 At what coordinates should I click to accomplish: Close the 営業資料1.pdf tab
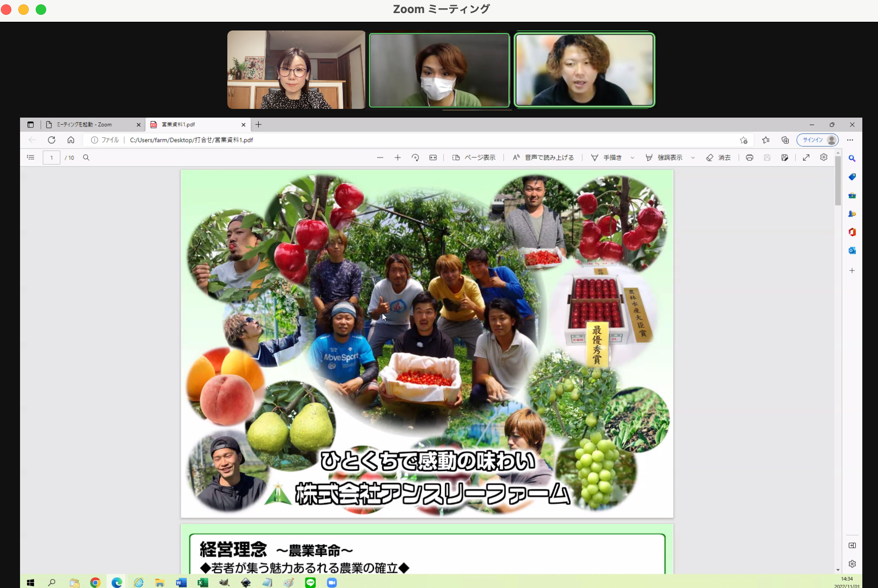pos(243,125)
